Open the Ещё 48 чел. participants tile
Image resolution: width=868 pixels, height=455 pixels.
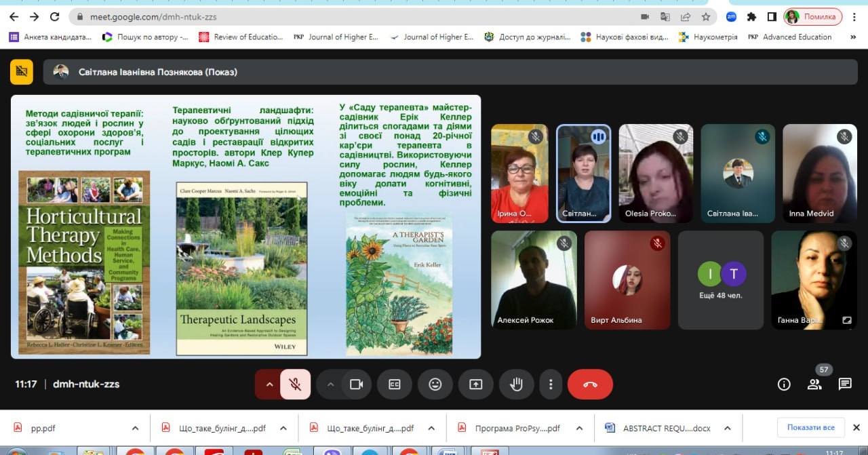[721, 280]
